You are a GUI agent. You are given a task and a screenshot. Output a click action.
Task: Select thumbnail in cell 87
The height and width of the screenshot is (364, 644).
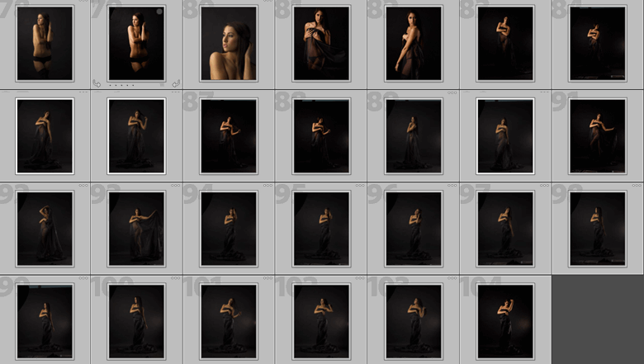229,135
